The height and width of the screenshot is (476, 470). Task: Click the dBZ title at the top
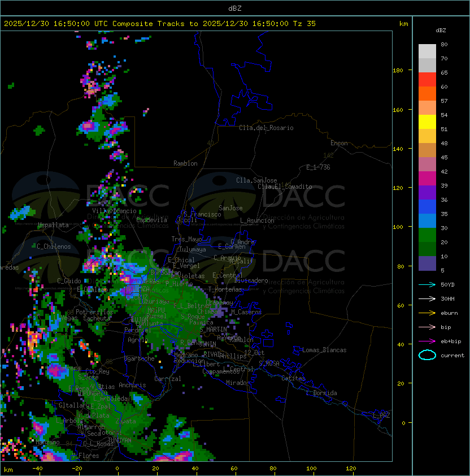(235, 8)
